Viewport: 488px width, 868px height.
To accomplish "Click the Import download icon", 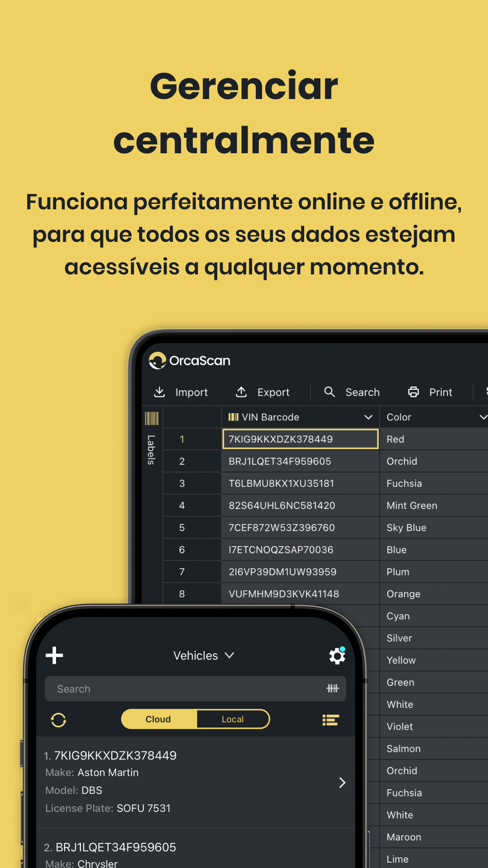I will (160, 392).
